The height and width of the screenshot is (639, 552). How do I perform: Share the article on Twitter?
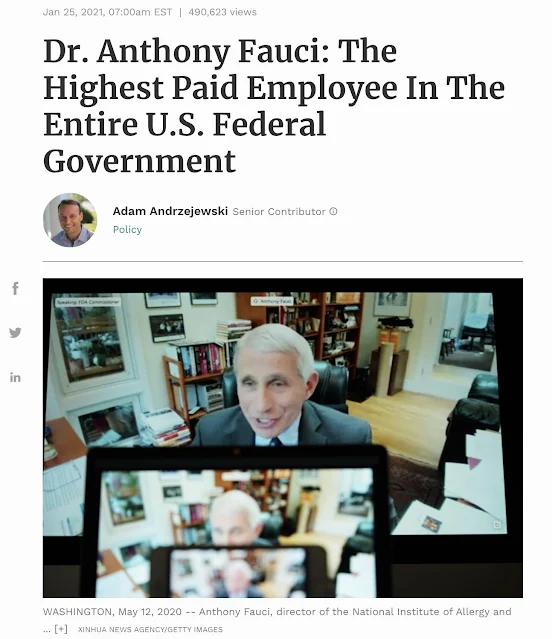15,333
